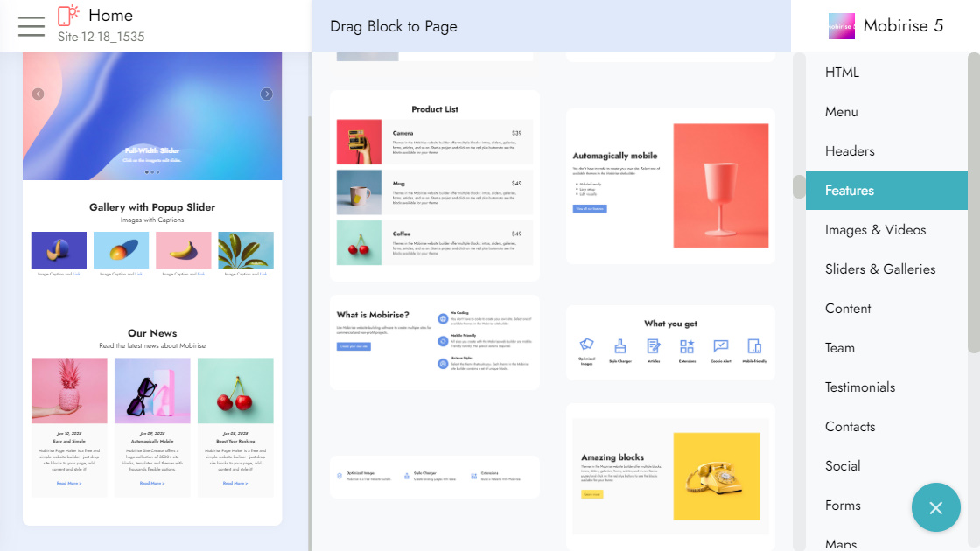Pick the Automagically mobile block thumbnail
The width and height of the screenshot is (980, 551).
670,185
